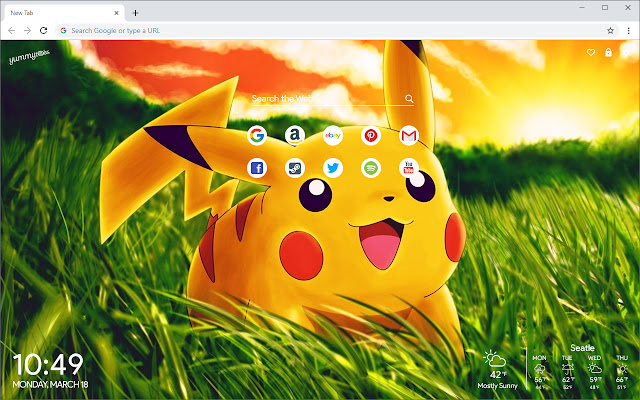Open the eBay shortcut icon
This screenshot has height=400, width=640.
(333, 135)
